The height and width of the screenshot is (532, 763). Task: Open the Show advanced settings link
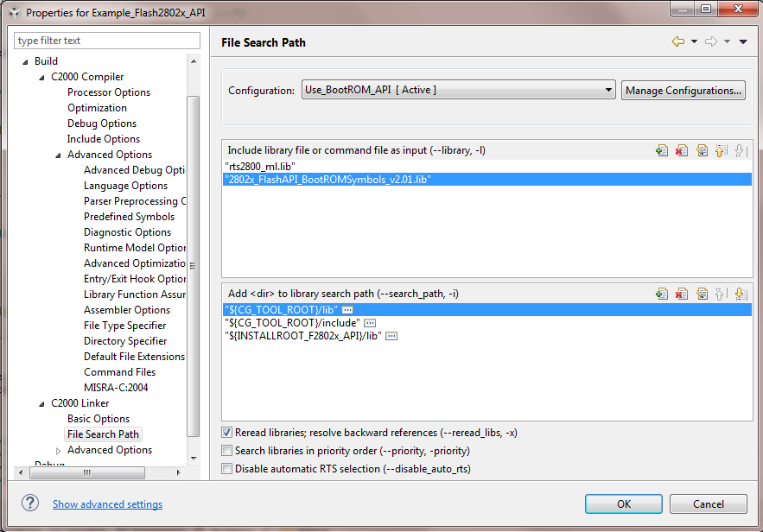(107, 504)
